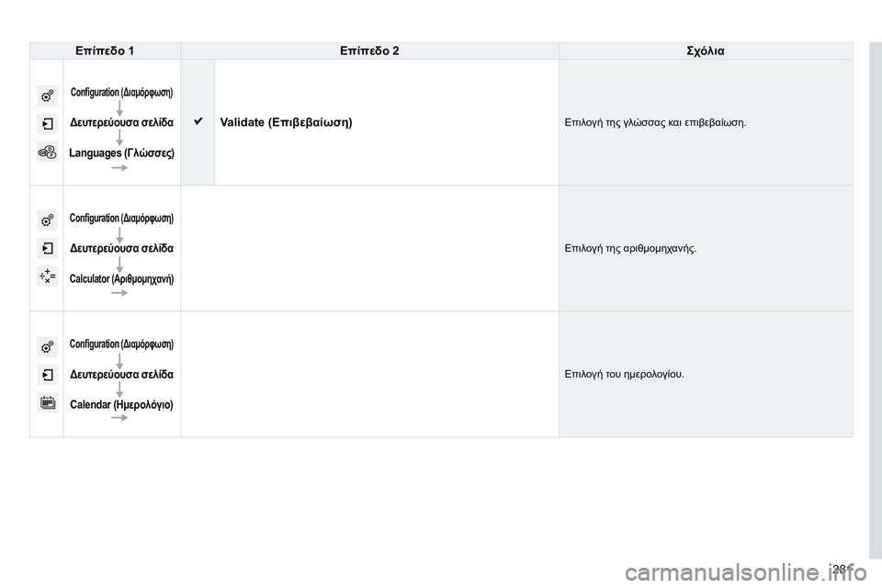882x588 pixels.
Task: Click the Configuration gear icon in Calendar row
Action: [47, 346]
